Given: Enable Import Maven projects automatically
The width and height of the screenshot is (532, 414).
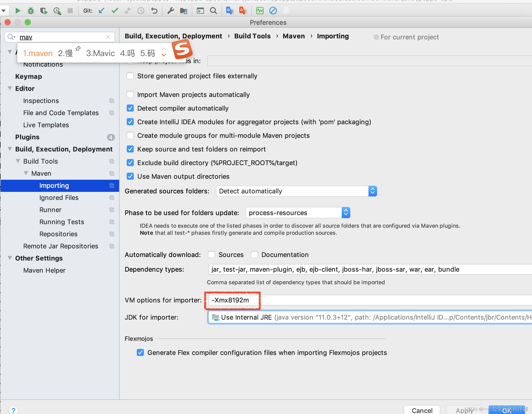Looking at the screenshot, I should (x=130, y=95).
